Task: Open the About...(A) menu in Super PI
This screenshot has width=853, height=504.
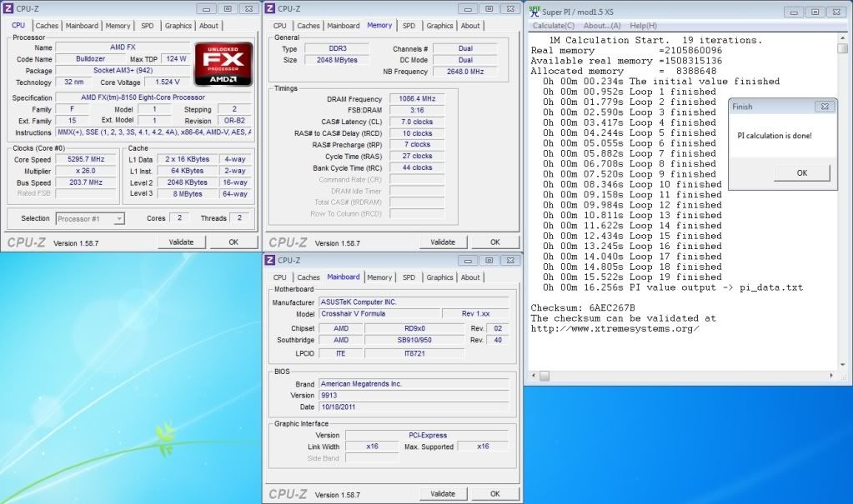Action: click(601, 26)
